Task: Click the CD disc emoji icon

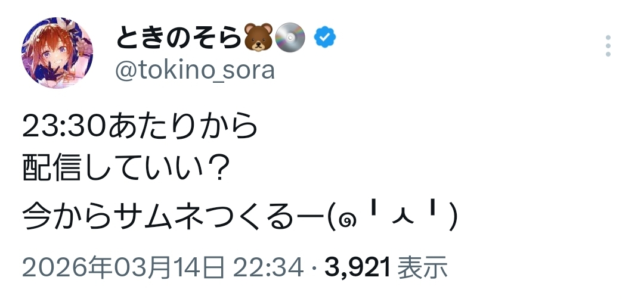Action: 292,38
